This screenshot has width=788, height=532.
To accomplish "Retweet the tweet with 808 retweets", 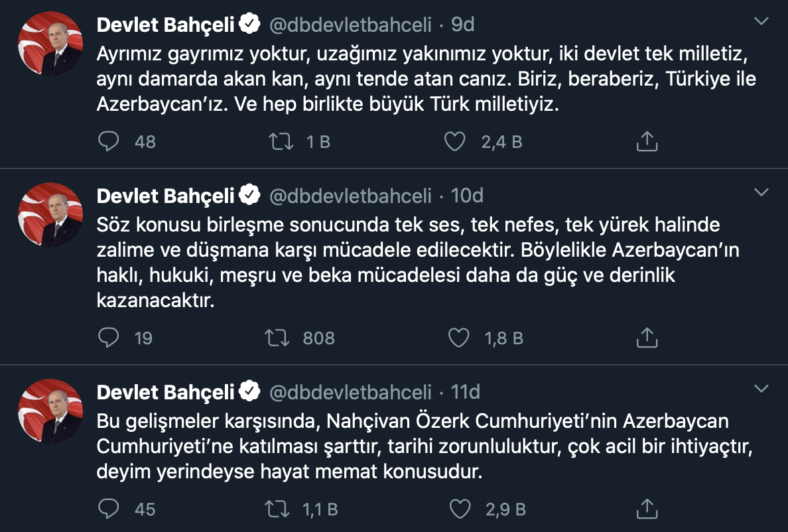I will pyautogui.click(x=277, y=338).
